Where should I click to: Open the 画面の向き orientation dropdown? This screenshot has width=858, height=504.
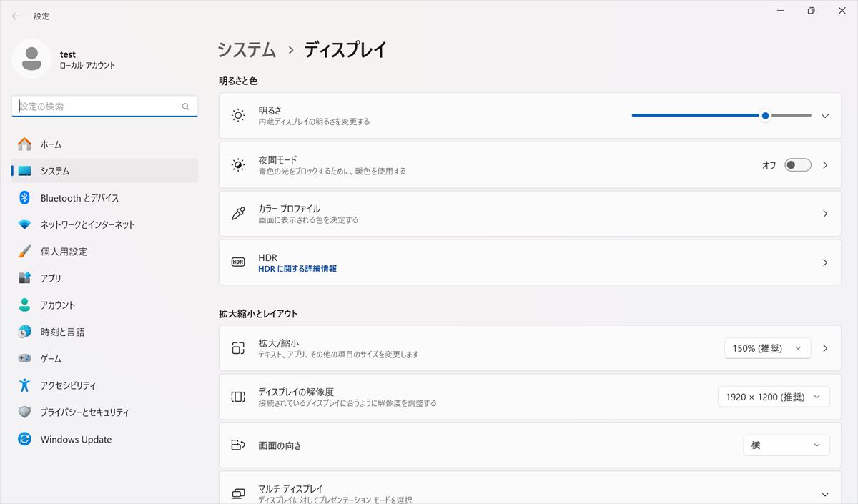(x=786, y=445)
